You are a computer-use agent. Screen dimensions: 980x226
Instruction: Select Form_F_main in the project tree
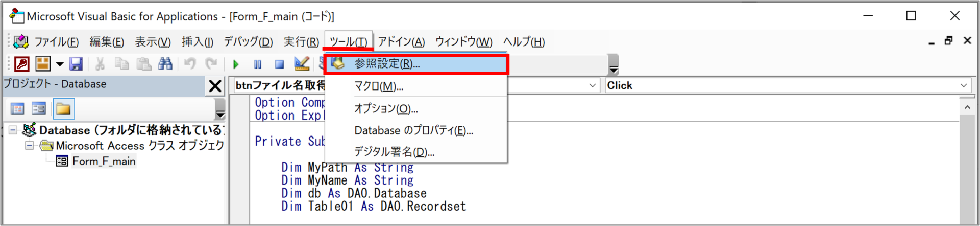[104, 162]
